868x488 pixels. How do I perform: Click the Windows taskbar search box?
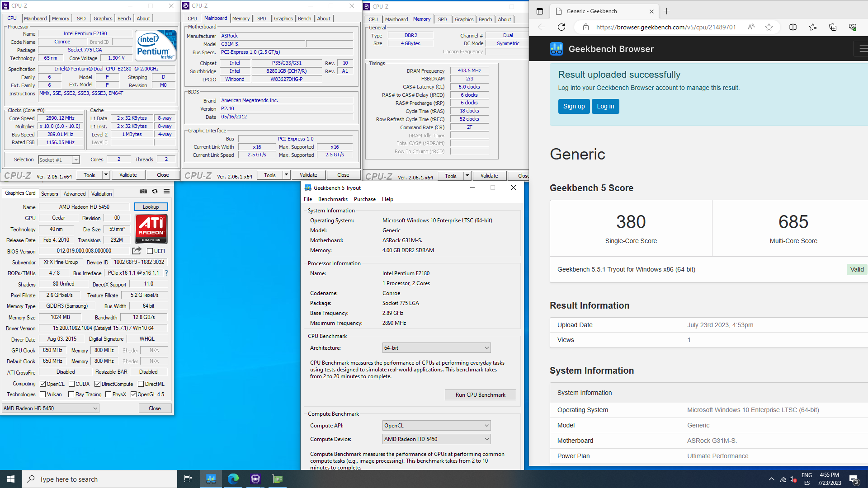[99, 479]
